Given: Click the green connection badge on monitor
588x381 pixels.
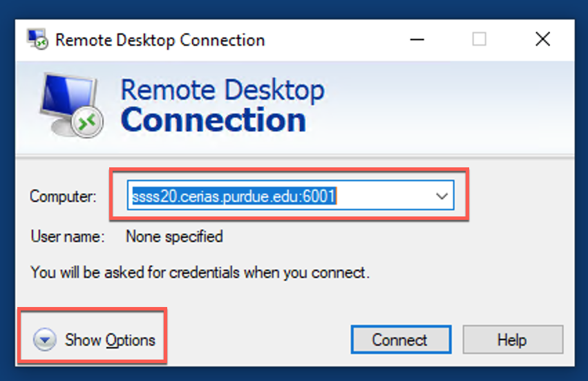Looking at the screenshot, I should (x=88, y=122).
